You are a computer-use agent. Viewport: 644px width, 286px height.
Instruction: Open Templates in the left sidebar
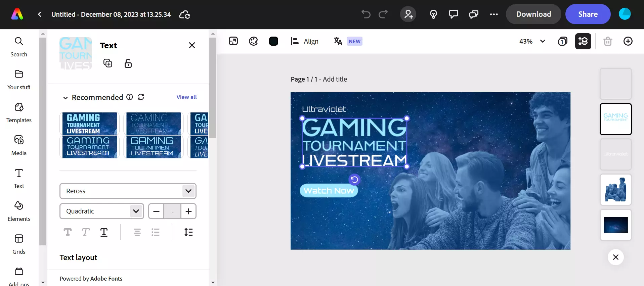tap(19, 113)
